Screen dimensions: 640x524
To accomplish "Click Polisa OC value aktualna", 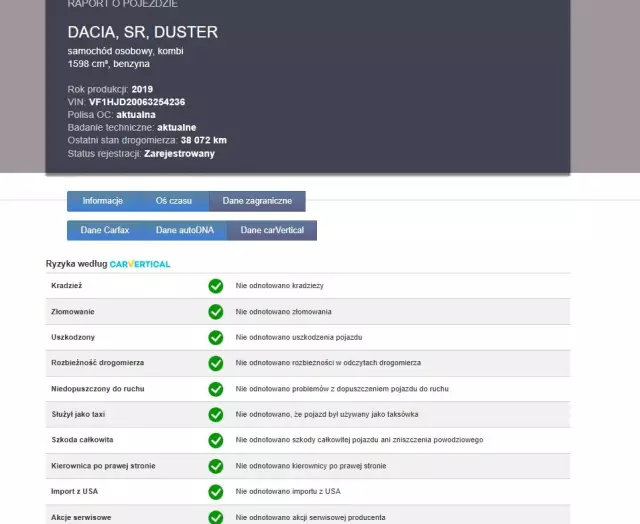I will (136, 115).
